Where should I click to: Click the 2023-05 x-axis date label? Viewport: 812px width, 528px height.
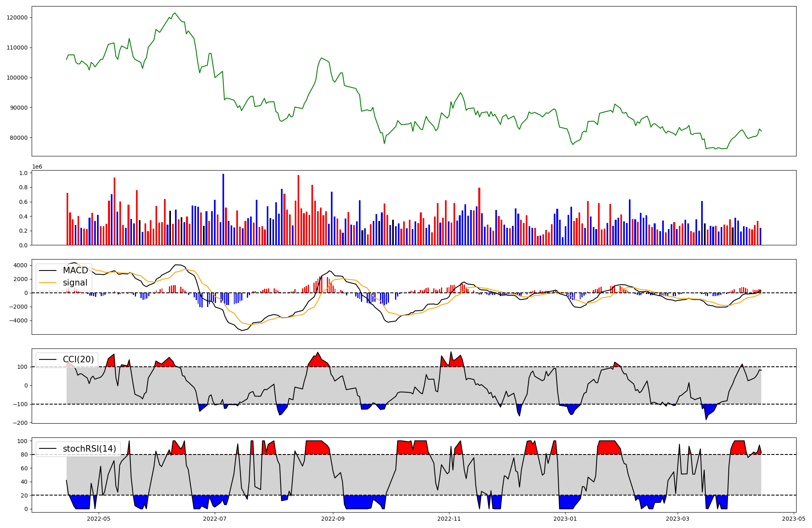tap(793, 519)
